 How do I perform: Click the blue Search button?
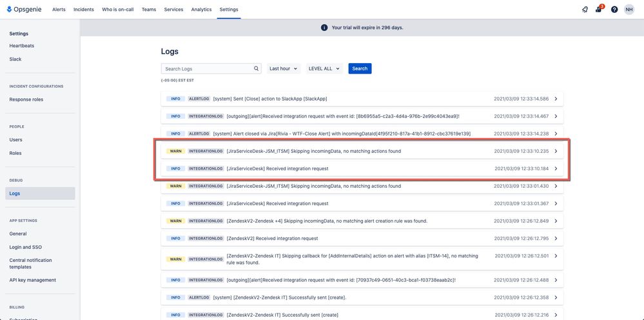360,68
